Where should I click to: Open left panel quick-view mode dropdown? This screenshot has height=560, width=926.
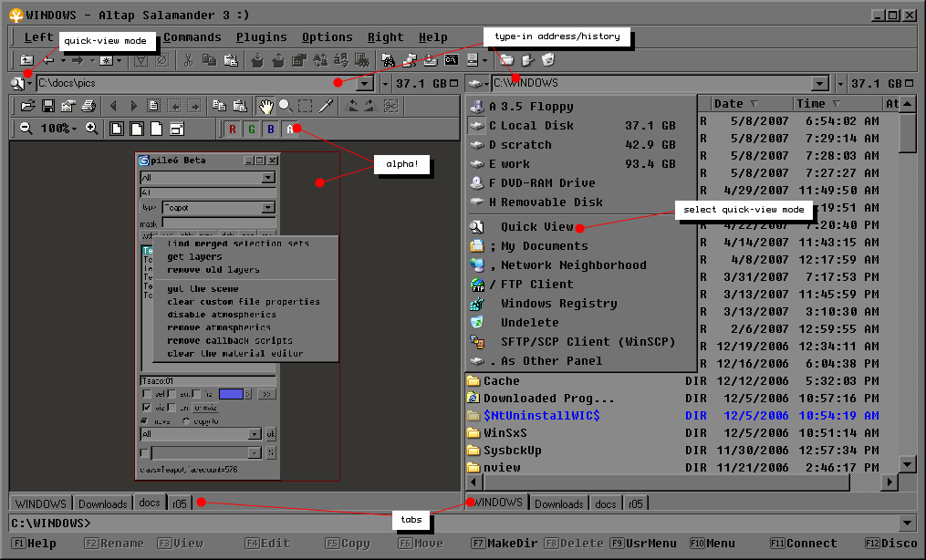29,84
